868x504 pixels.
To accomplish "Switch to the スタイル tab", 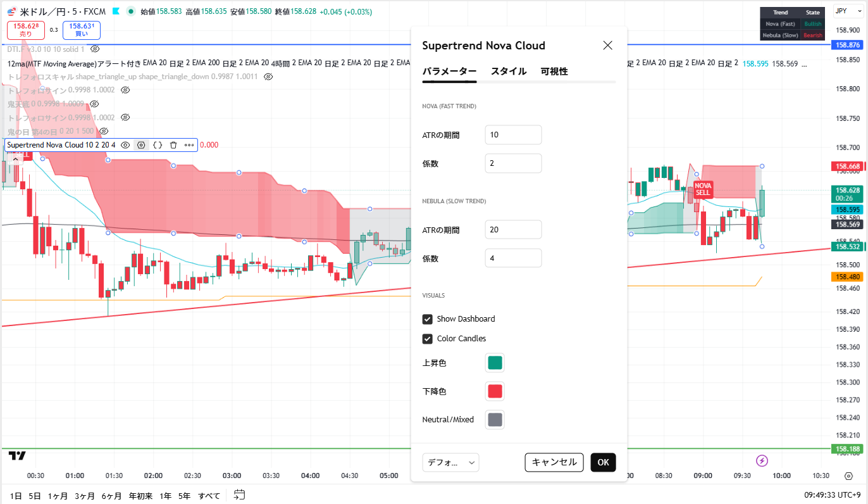I will [508, 72].
